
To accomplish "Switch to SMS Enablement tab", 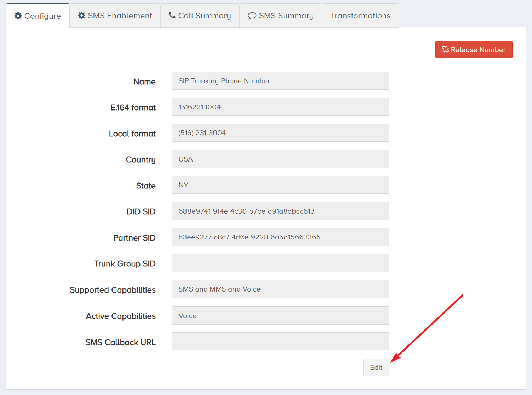I will [115, 16].
